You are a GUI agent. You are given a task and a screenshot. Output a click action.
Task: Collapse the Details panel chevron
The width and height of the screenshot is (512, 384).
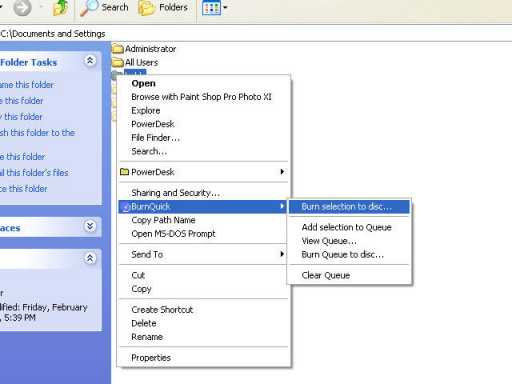(90, 258)
